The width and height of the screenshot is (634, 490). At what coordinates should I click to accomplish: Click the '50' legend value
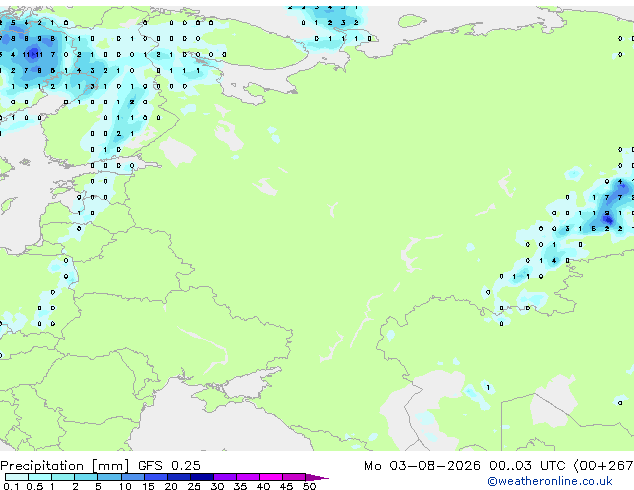pyautogui.click(x=309, y=486)
